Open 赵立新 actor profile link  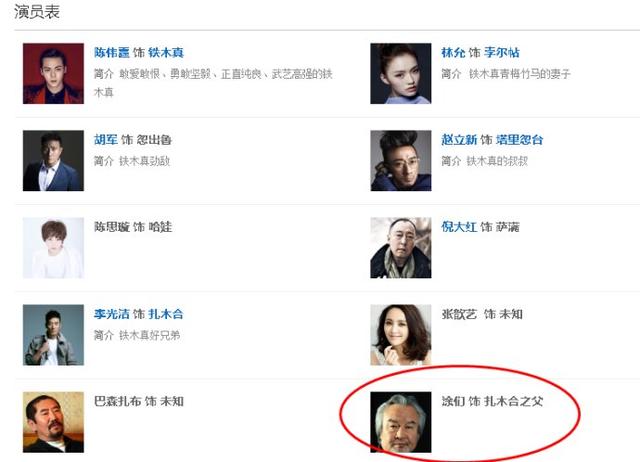[459, 140]
